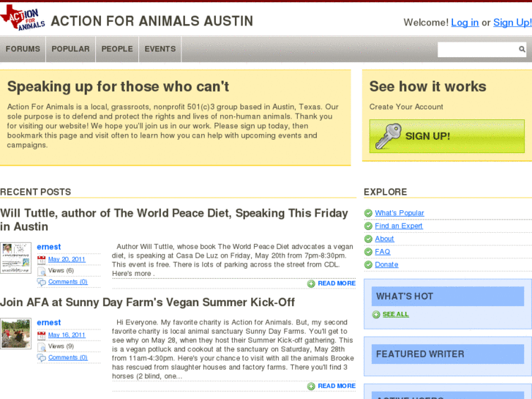Open the Donate link in Explore

386,265
